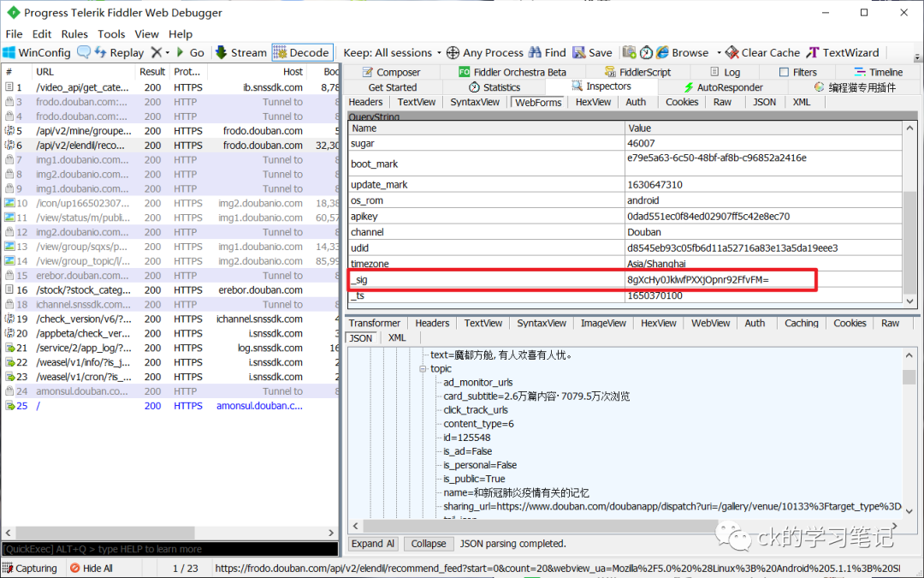Click the Go resume button
Image resolution: width=924 pixels, height=578 pixels.
click(x=190, y=52)
